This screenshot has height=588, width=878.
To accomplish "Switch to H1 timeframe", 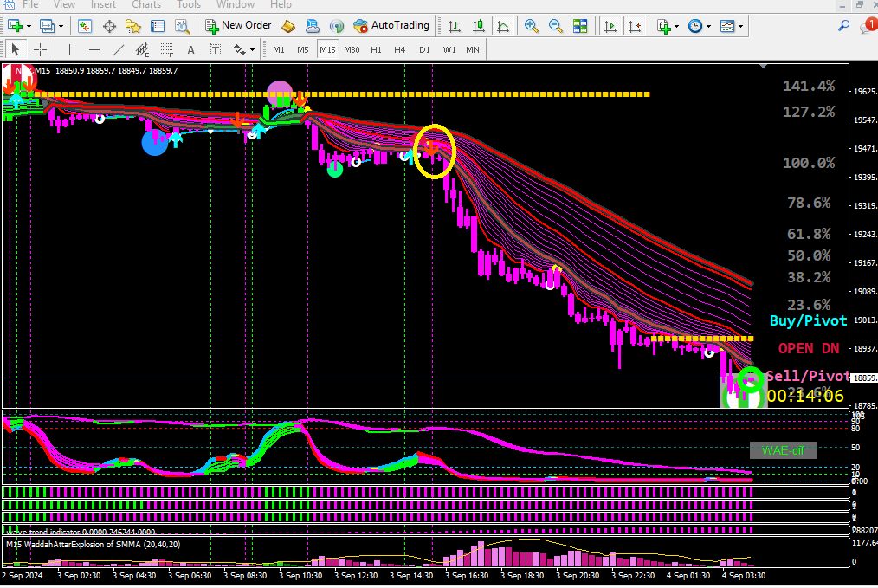I will [377, 50].
